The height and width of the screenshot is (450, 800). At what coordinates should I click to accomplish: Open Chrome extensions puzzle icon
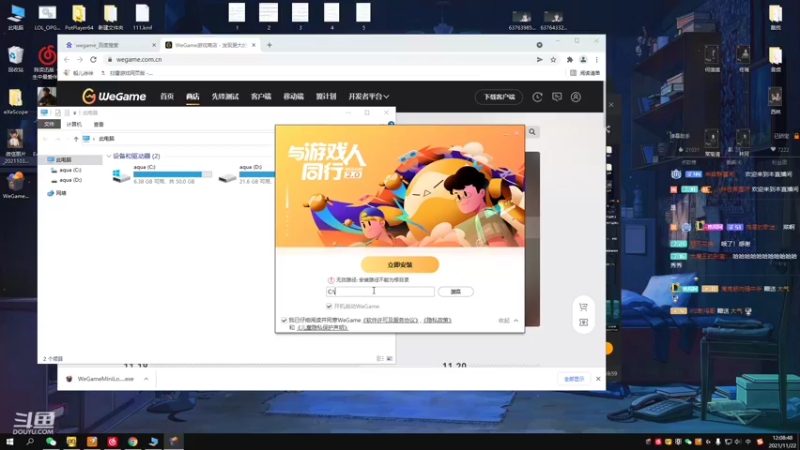(569, 60)
